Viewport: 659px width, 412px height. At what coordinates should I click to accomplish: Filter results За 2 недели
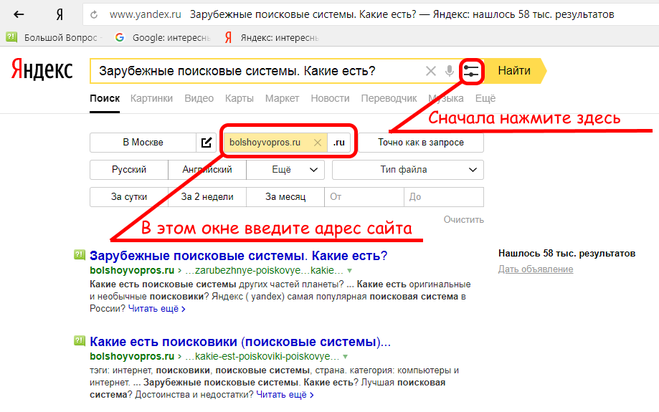(207, 197)
